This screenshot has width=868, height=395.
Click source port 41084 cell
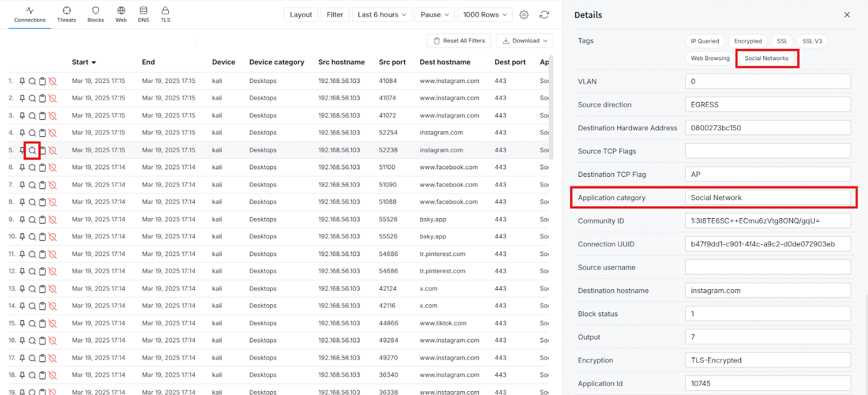pos(388,81)
